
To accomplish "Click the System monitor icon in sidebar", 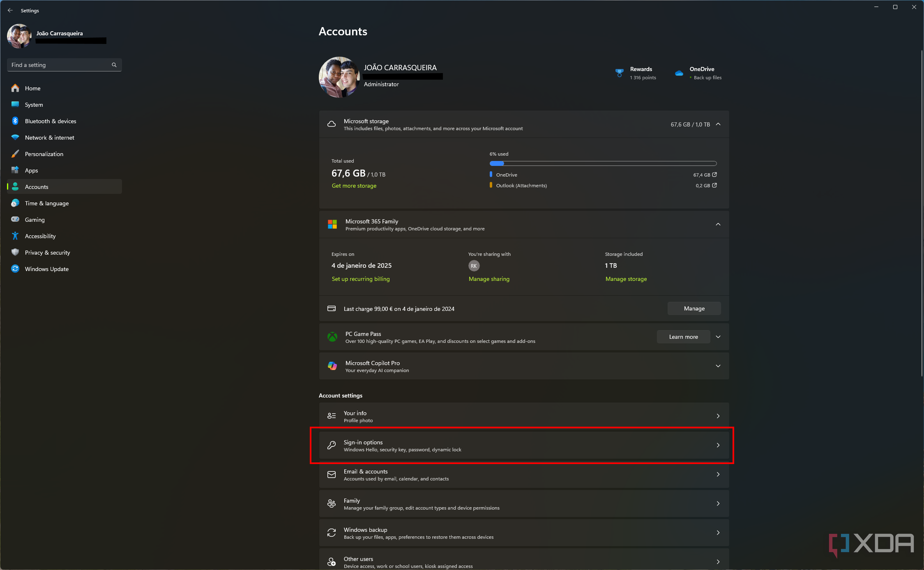I will (x=15, y=104).
